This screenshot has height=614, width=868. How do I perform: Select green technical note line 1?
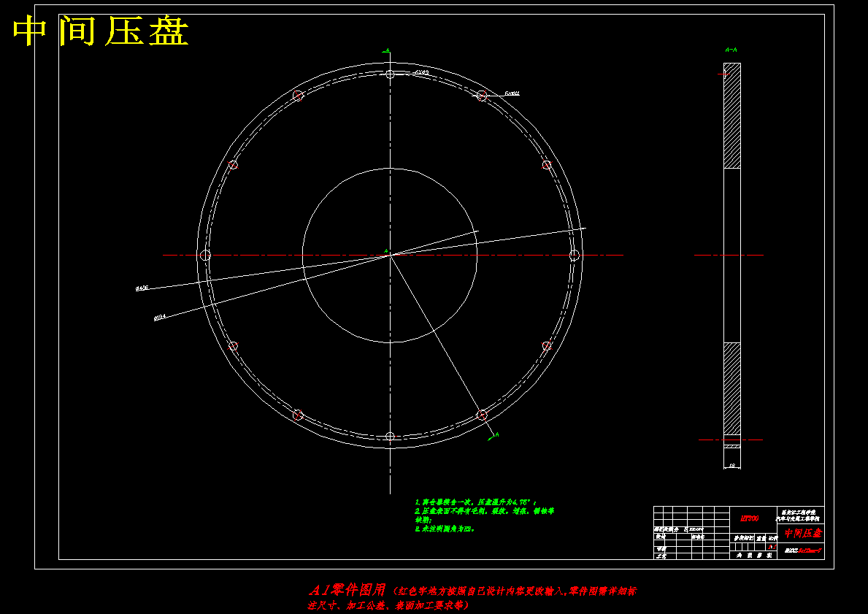click(x=476, y=502)
